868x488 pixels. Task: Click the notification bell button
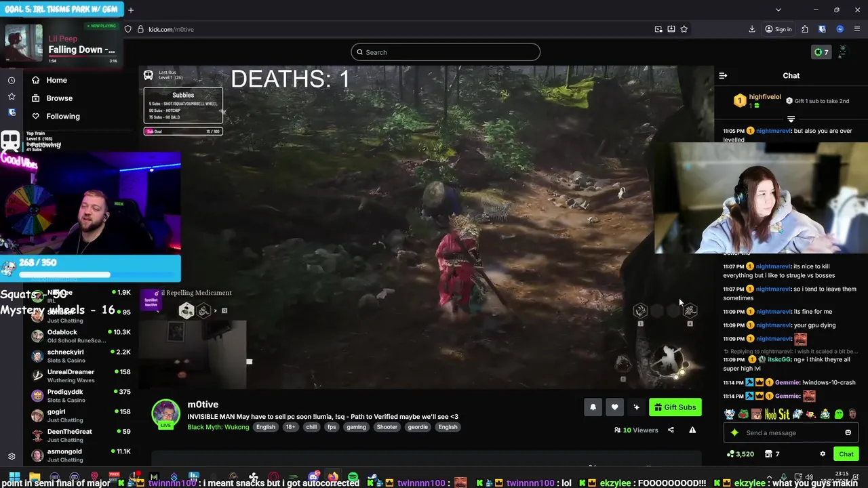coord(593,407)
